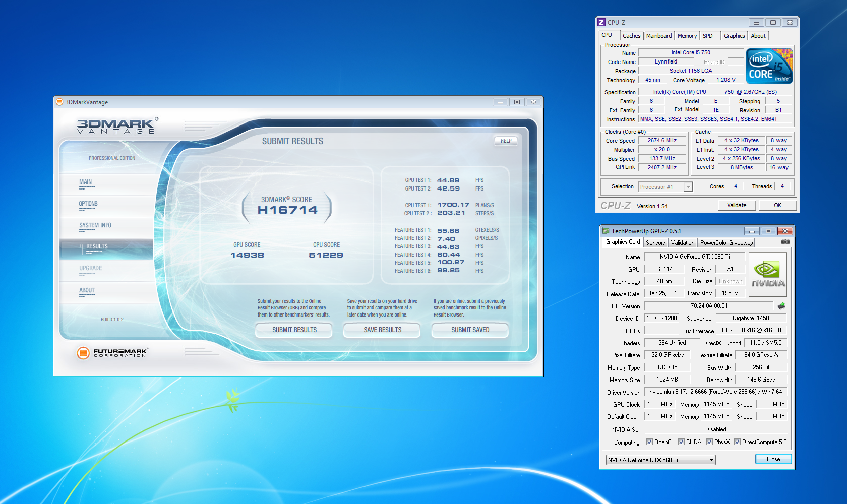Toggle the OpenCL checkbox
847x504 pixels.
(x=649, y=442)
